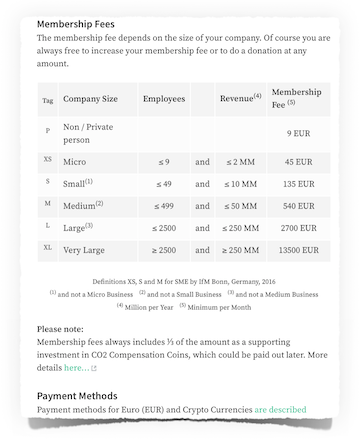Open the 'are described' payment link
This screenshot has width=360, height=444.
[x=280, y=410]
